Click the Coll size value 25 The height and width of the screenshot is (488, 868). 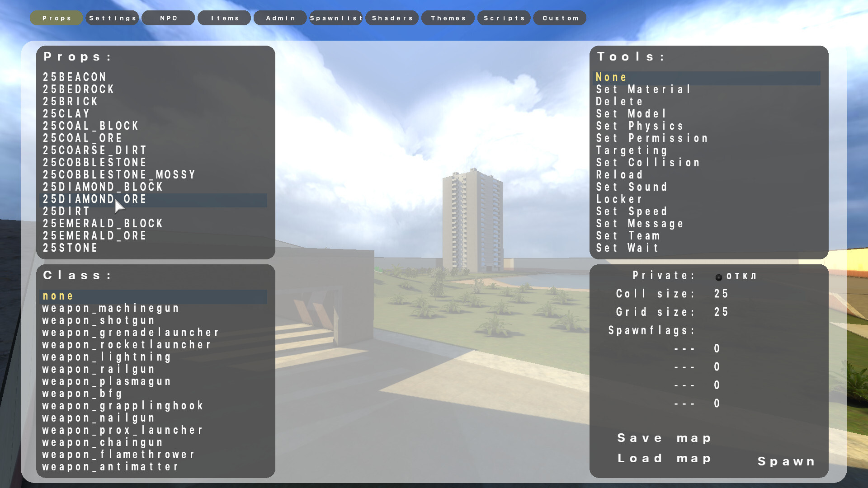tap(722, 294)
